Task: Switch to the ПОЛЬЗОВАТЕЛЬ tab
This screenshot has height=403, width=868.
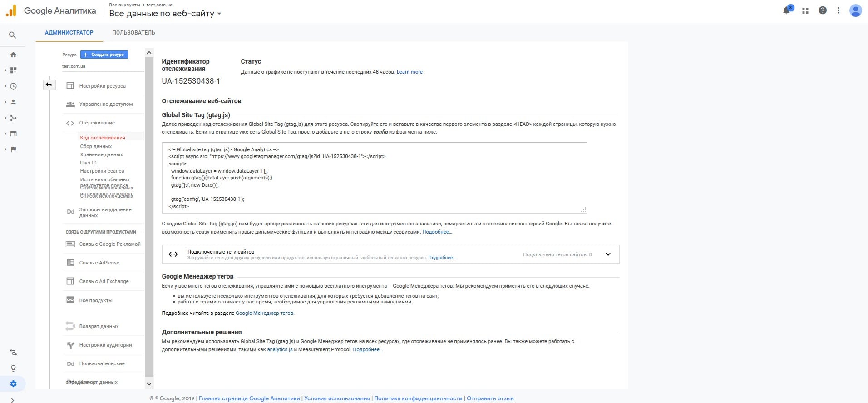Action: [x=133, y=33]
